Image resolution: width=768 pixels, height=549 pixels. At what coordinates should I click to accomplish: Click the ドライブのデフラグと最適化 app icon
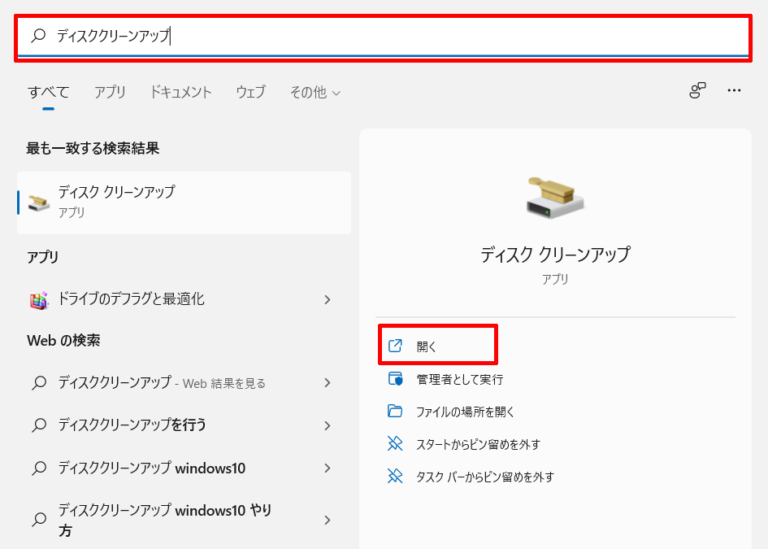coord(39,299)
